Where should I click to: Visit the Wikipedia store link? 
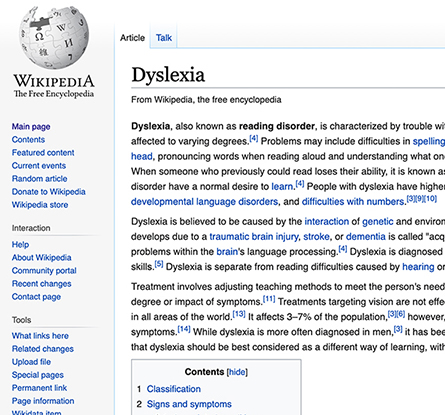pos(40,205)
